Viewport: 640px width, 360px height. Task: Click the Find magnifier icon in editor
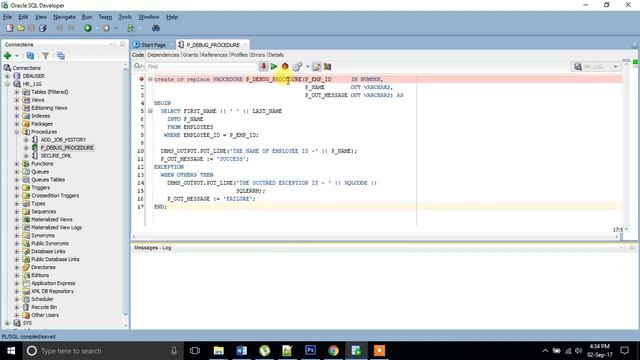(138, 66)
